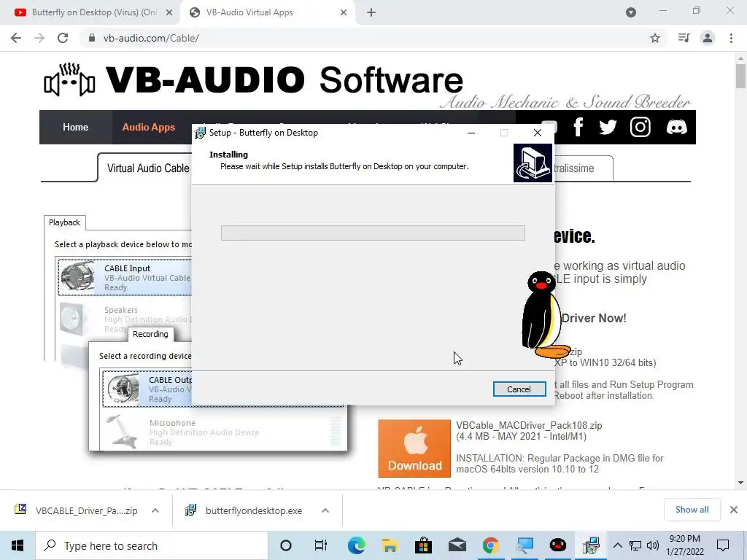Open the notification center icon
This screenshot has height=560, width=747.
[x=723, y=545]
